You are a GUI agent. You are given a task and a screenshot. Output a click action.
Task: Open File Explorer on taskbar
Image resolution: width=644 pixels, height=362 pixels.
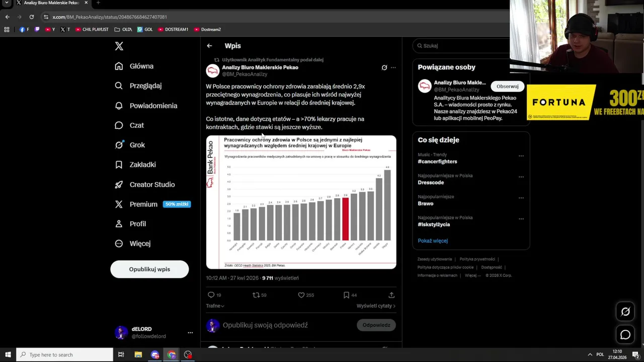click(x=138, y=355)
